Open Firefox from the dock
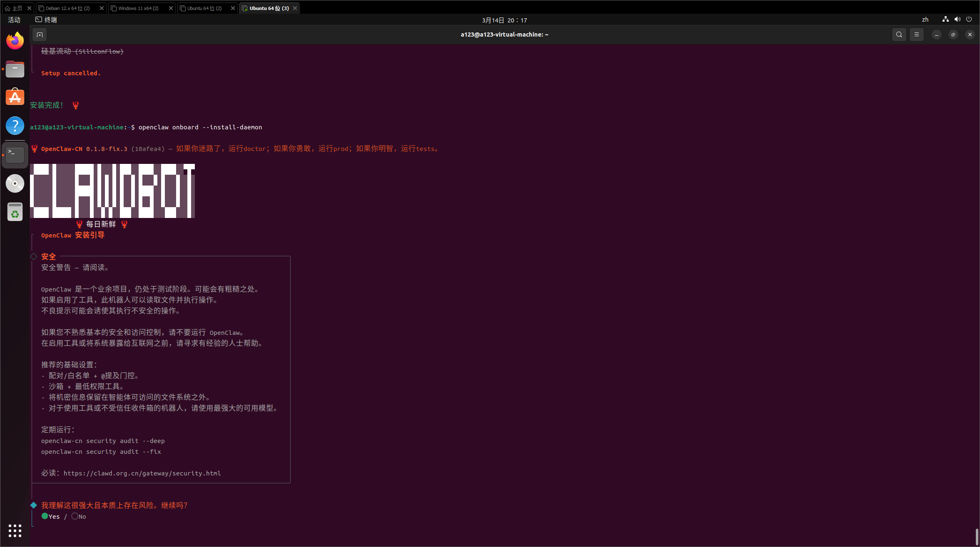 (15, 41)
